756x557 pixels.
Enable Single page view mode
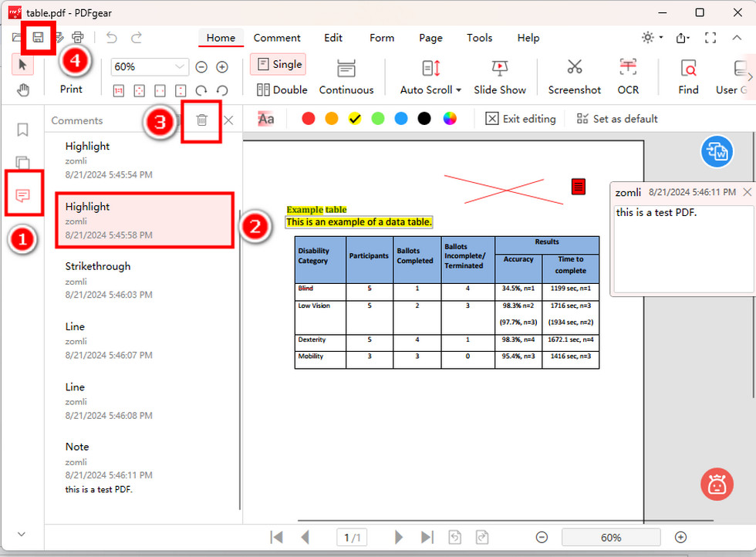[277, 65]
